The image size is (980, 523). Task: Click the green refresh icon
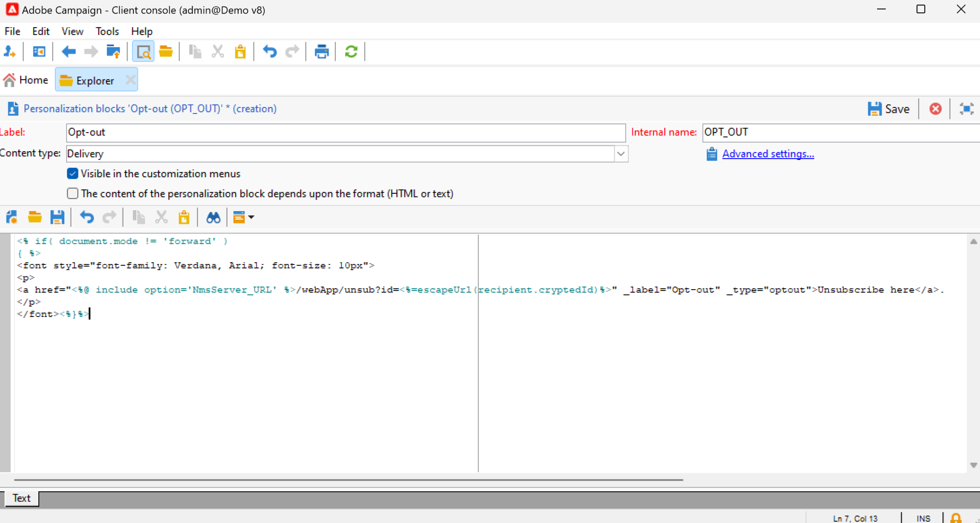tap(351, 52)
